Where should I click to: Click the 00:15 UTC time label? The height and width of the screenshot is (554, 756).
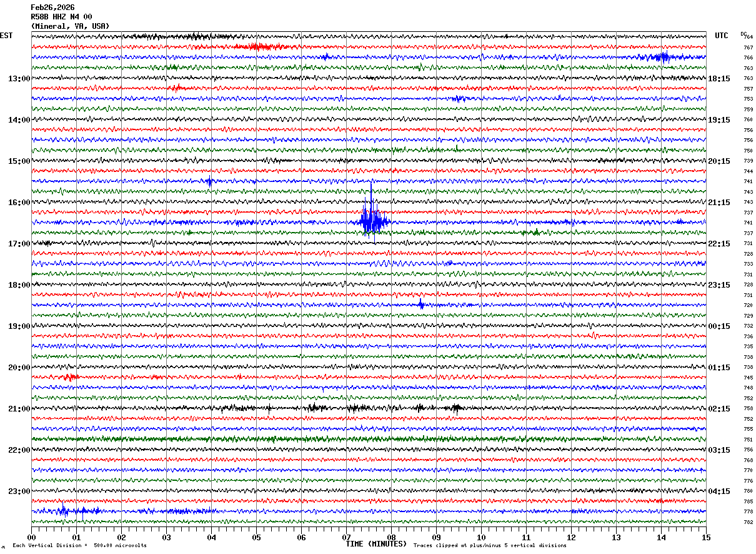pos(719,326)
